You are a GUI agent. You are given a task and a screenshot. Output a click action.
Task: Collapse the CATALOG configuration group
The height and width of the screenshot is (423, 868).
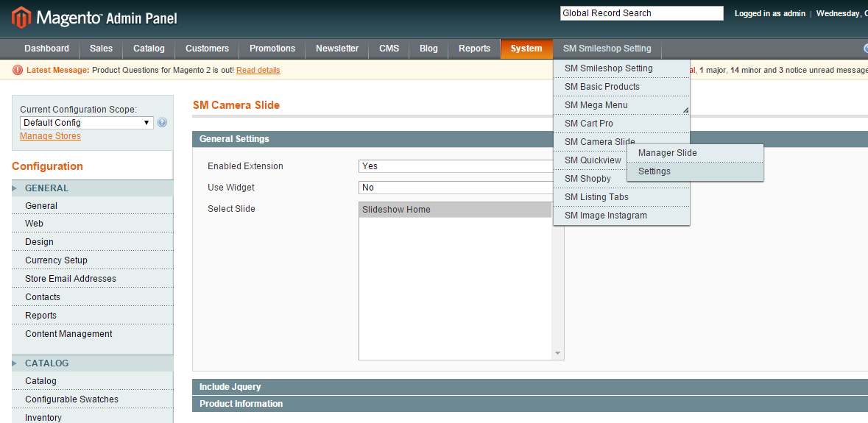(93, 363)
